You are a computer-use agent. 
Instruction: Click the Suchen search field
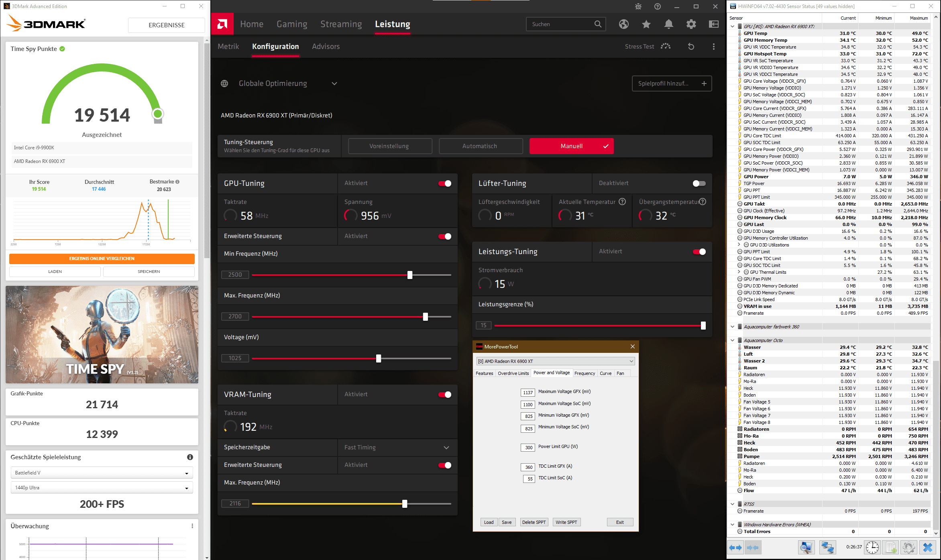[x=560, y=24]
